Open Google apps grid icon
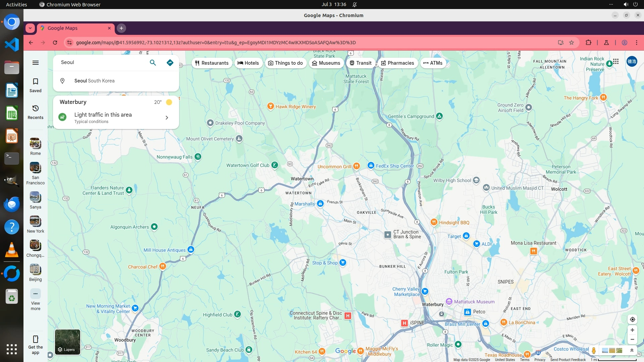The image size is (644, 362). pyautogui.click(x=616, y=61)
